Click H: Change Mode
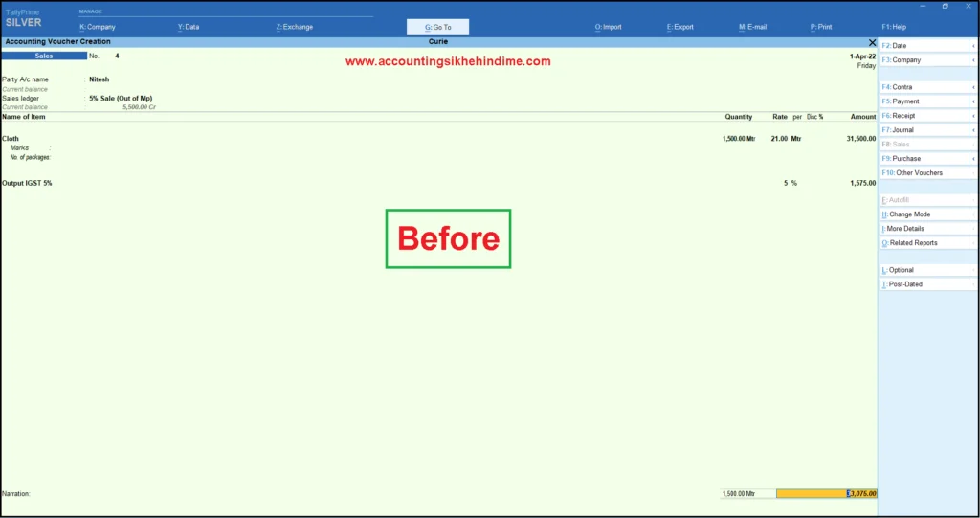The image size is (980, 518). coord(924,214)
